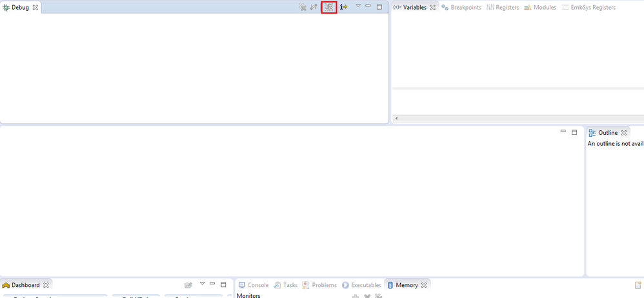The image size is (644, 298).
Task: Click the New Memory View icon
Action: tap(638, 284)
